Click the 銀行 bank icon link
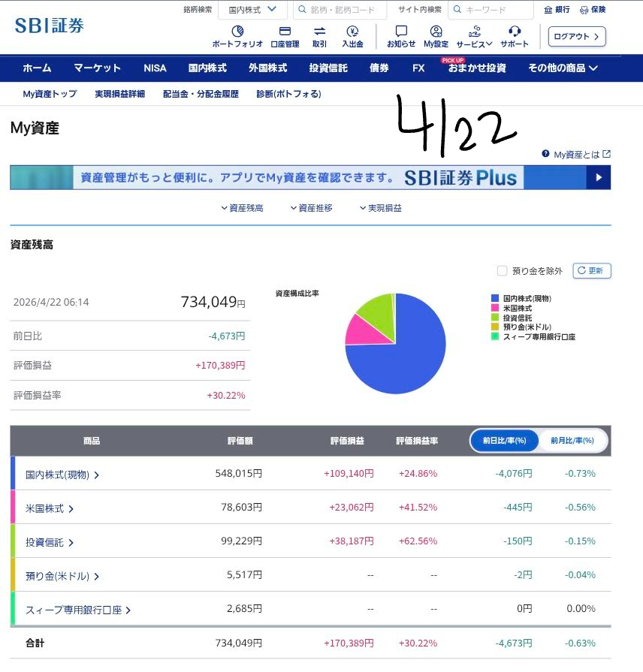Screen dimensions: 643x672 pyautogui.click(x=557, y=10)
